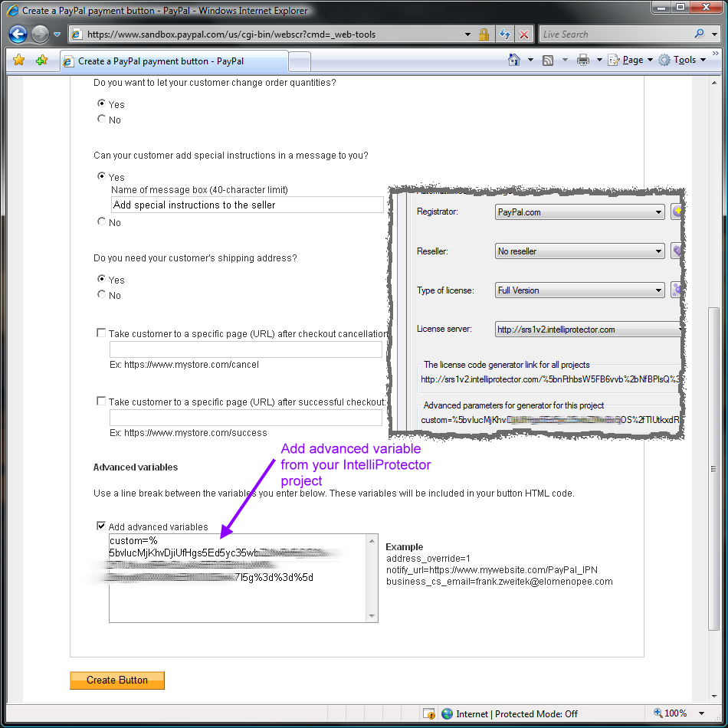Select No for special instructions message
Screen dimensions: 728x728
(x=101, y=221)
